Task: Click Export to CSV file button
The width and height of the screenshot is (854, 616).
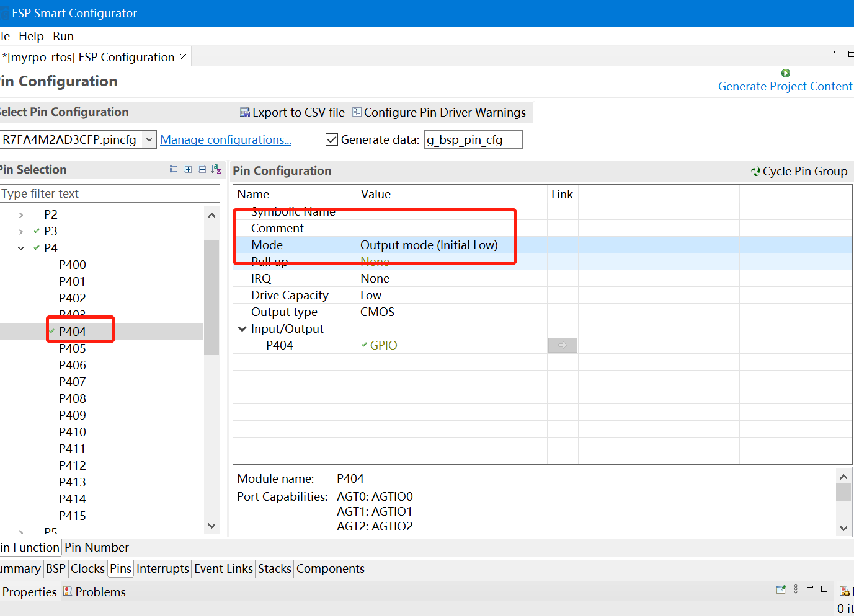Action: [x=292, y=112]
